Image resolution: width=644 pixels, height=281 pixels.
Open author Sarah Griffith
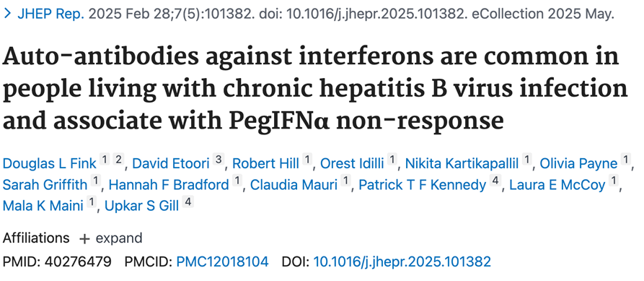(x=45, y=185)
